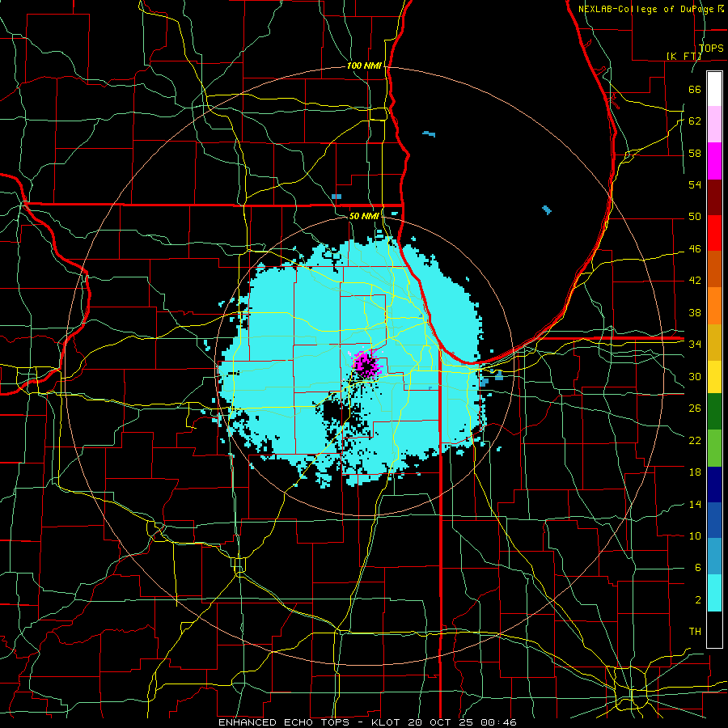
Task: Click the "14" legend value
Action: pos(695,504)
